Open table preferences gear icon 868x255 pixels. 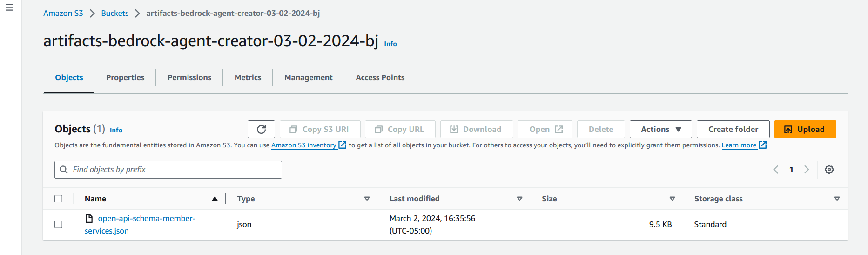829,170
